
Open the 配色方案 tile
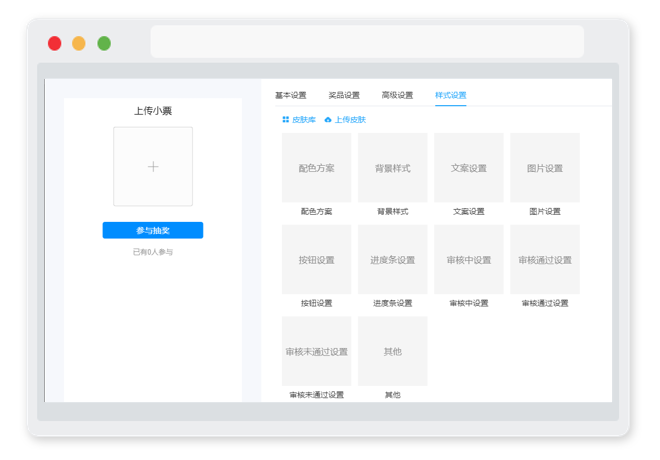pos(317,168)
